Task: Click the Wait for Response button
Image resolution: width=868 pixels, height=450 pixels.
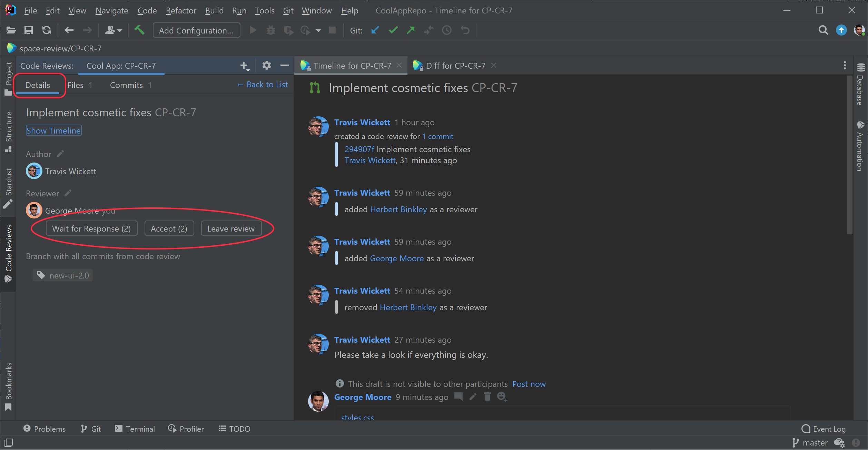Action: click(x=91, y=228)
